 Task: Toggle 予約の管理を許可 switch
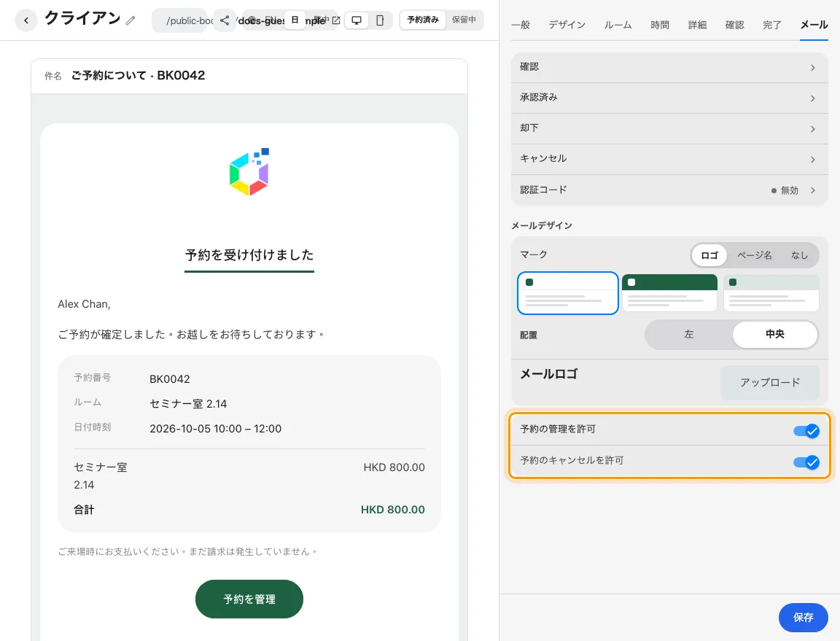[x=806, y=430]
